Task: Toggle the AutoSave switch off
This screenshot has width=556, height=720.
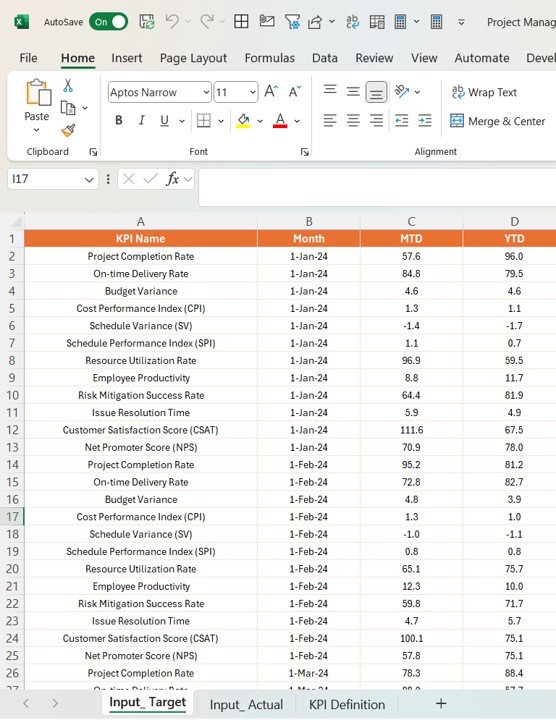Action: tap(108, 22)
